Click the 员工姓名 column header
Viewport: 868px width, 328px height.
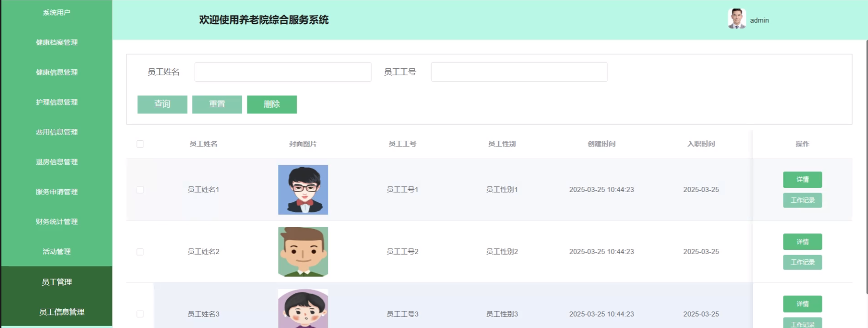(x=204, y=144)
